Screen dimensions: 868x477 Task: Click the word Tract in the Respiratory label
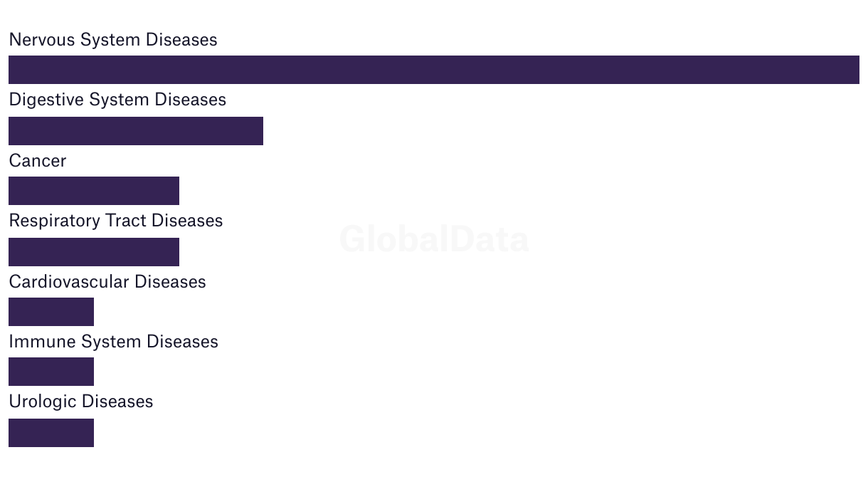126,221
